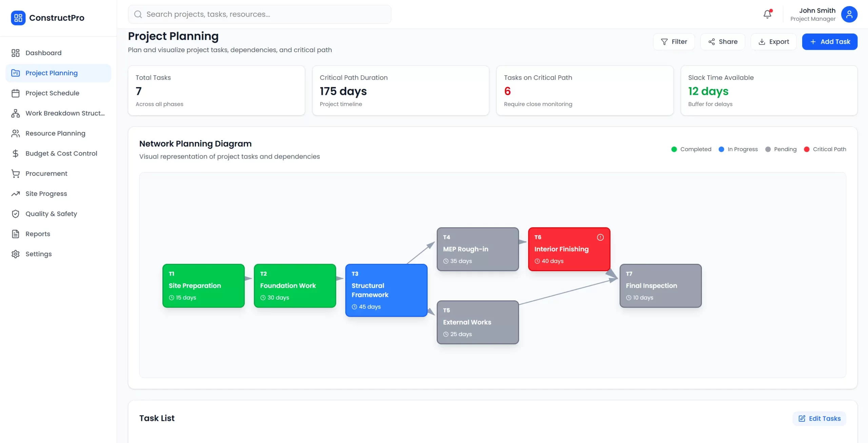Click the ConstructPro logo icon

click(x=18, y=18)
